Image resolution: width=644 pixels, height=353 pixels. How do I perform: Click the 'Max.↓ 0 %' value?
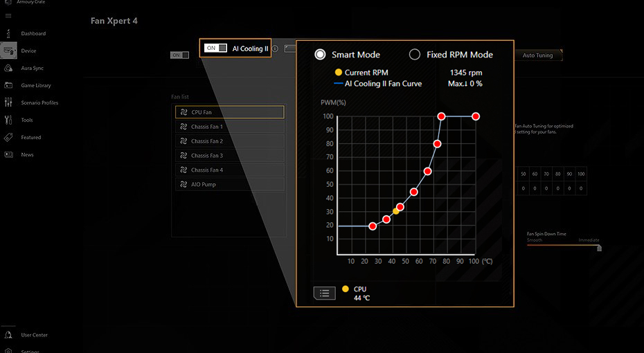pyautogui.click(x=465, y=84)
